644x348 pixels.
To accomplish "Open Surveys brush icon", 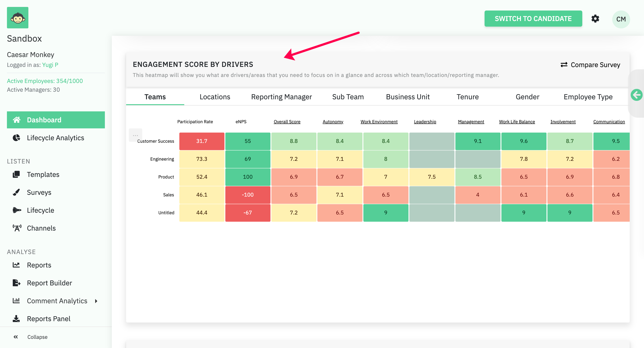I will 17,192.
